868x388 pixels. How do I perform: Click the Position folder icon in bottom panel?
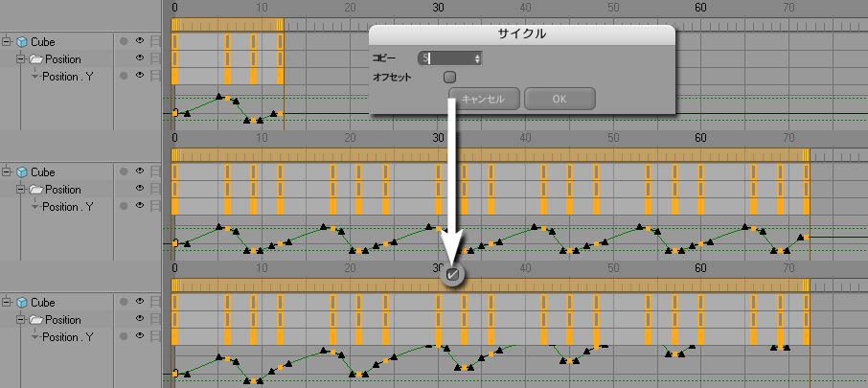click(x=36, y=319)
